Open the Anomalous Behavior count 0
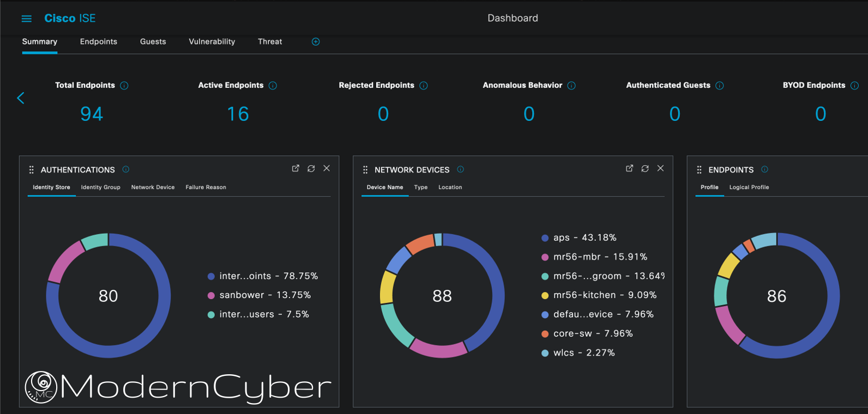Viewport: 868px width, 414px height. pos(529,114)
